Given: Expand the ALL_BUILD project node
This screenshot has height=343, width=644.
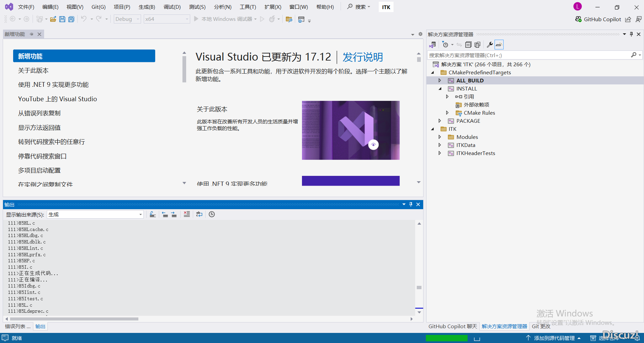Looking at the screenshot, I should pos(440,80).
